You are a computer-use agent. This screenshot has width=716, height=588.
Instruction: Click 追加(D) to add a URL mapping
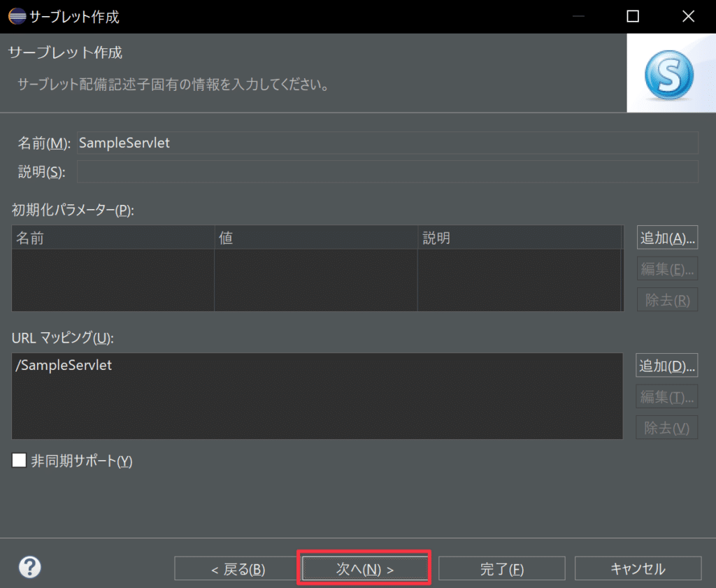click(667, 365)
